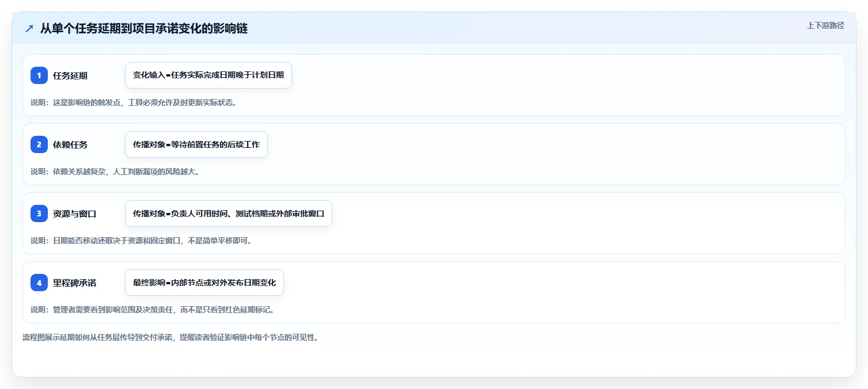The width and height of the screenshot is (868, 389).
Task: Click the footer caption 流程图展示延期如何
Action: click(x=170, y=337)
